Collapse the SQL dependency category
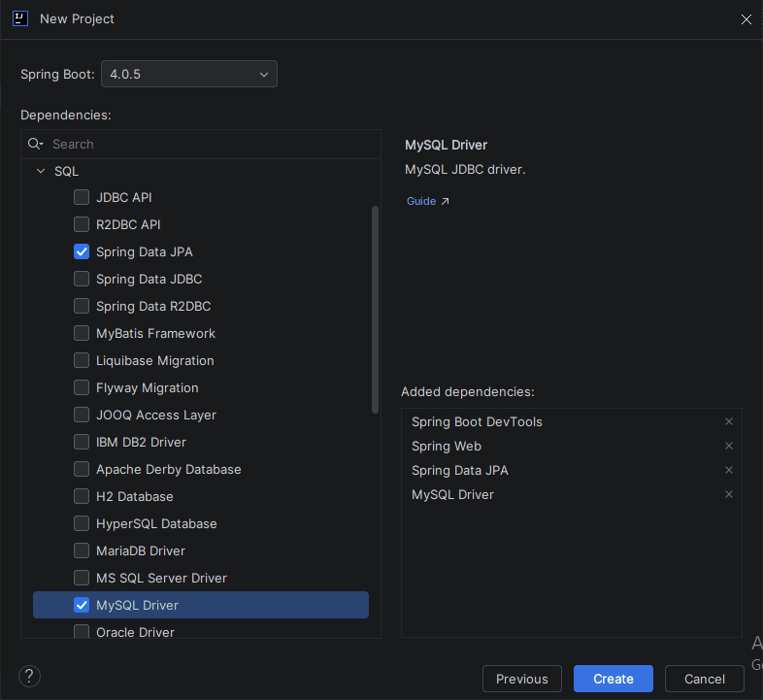The image size is (763, 700). 41,171
